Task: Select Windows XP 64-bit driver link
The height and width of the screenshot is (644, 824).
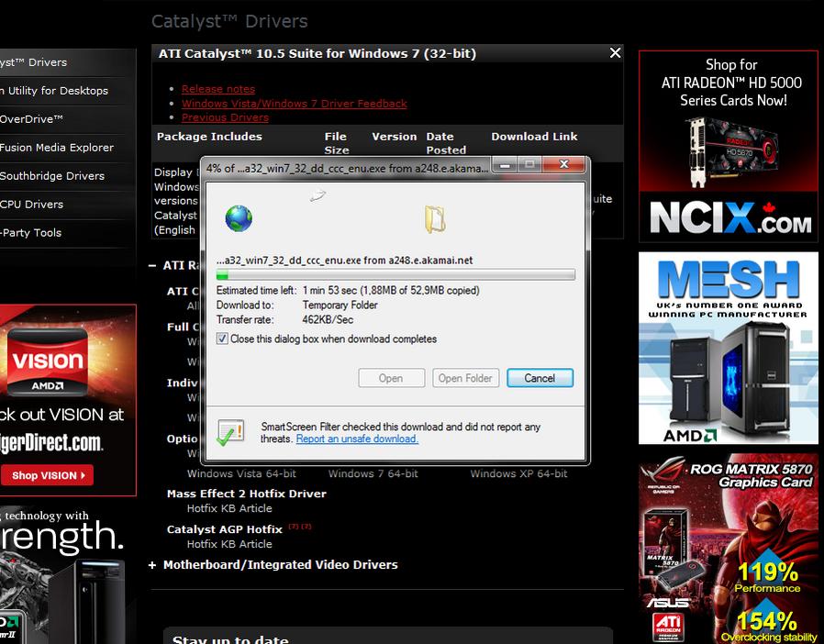Action: coord(518,473)
